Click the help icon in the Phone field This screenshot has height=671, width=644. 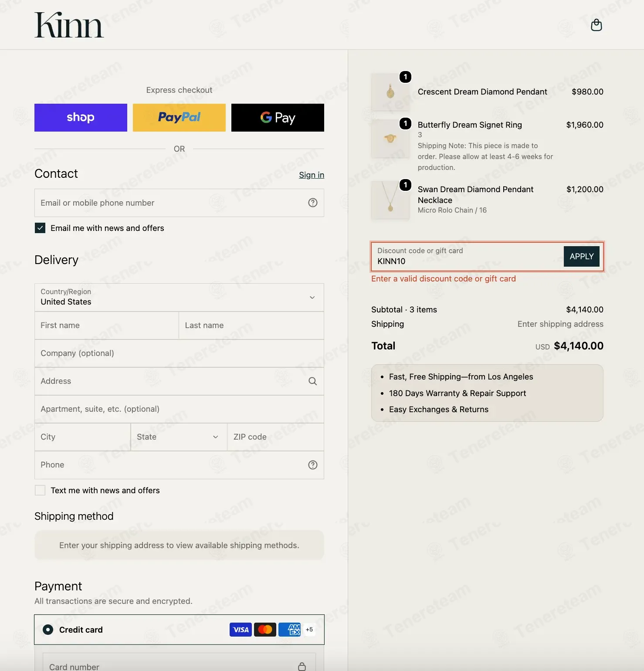point(313,465)
